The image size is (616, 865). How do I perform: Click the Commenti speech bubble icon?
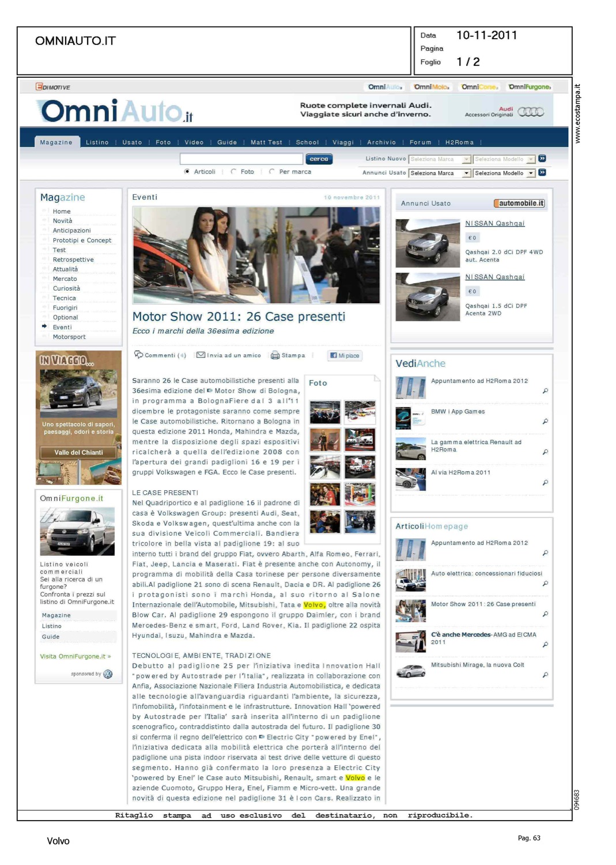coord(138,355)
